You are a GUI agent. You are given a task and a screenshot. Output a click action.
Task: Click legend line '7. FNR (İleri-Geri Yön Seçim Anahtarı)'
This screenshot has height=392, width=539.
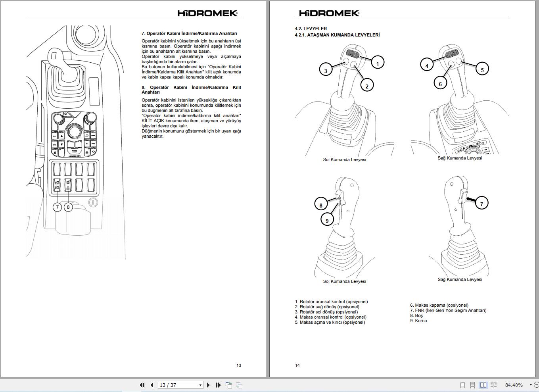tap(448, 310)
